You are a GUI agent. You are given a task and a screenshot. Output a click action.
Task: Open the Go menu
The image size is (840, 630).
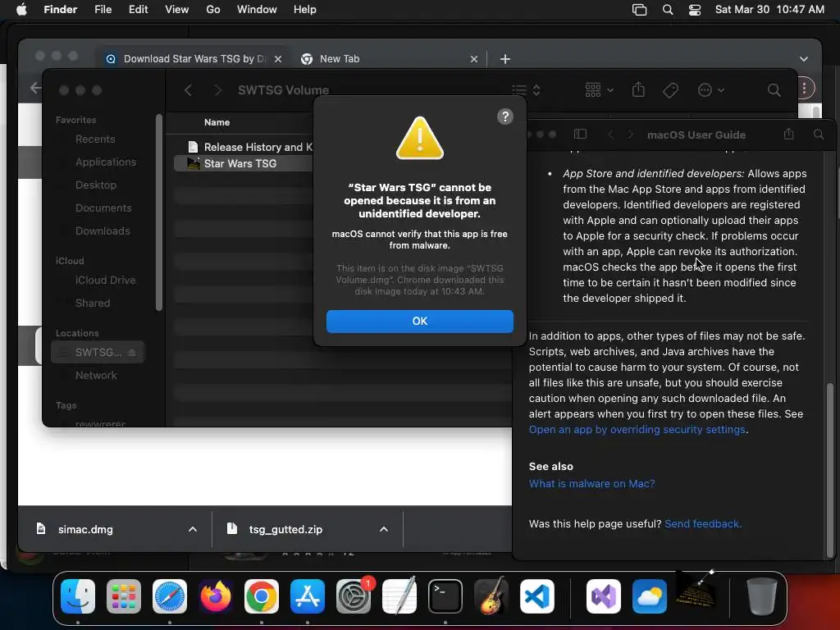(x=212, y=10)
